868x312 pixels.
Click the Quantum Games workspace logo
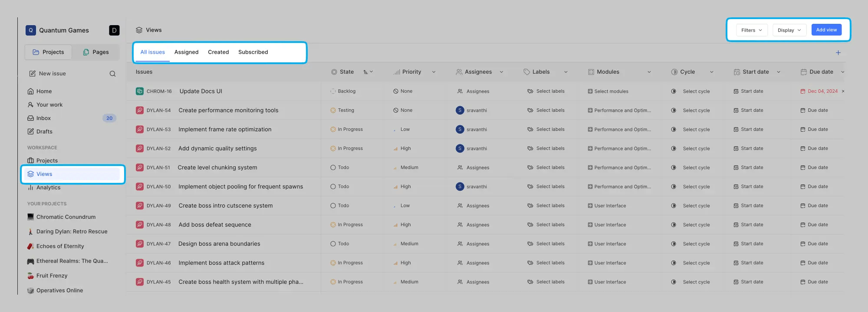[31, 30]
